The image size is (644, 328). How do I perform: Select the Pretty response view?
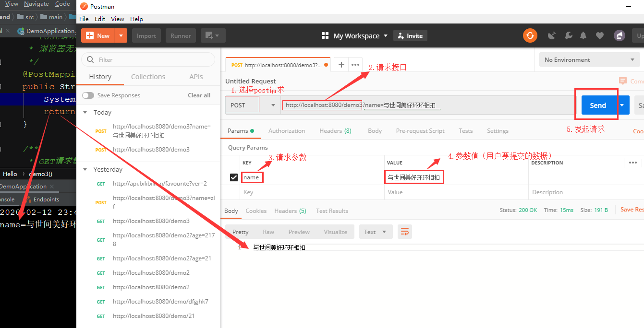click(241, 232)
